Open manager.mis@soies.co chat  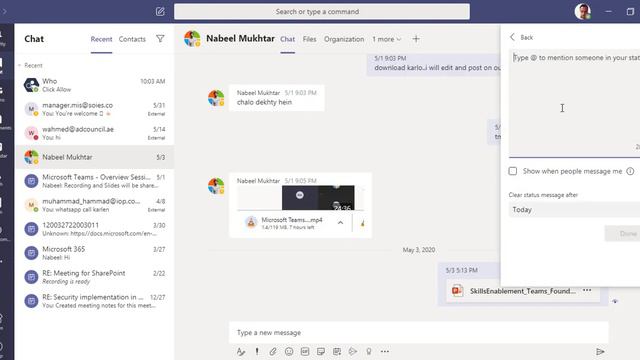(x=95, y=109)
